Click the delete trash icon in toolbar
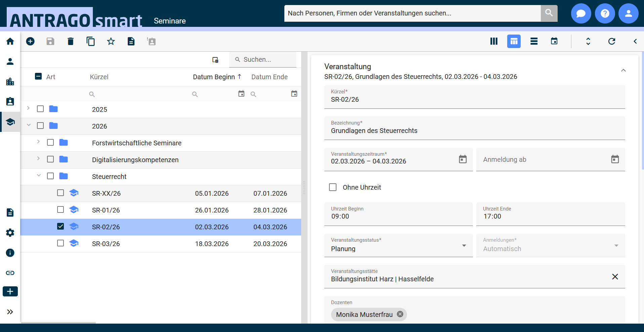644x332 pixels. coord(71,41)
